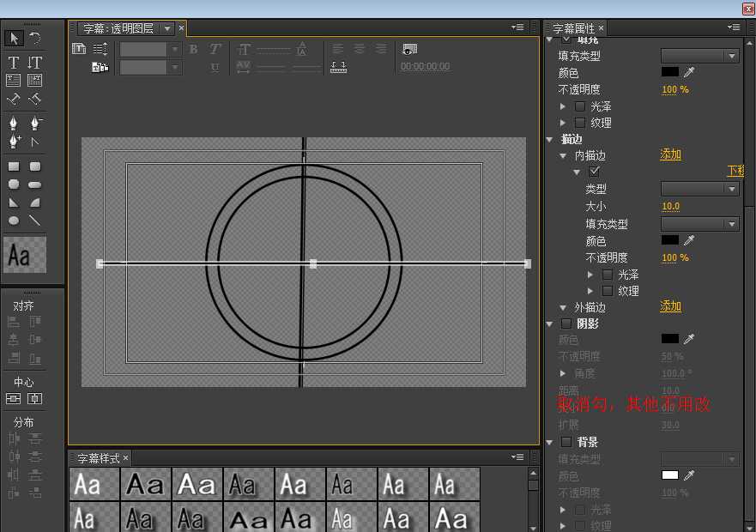Enable the 纹理 checkbox under 内描边
This screenshot has width=756, height=532.
(608, 291)
